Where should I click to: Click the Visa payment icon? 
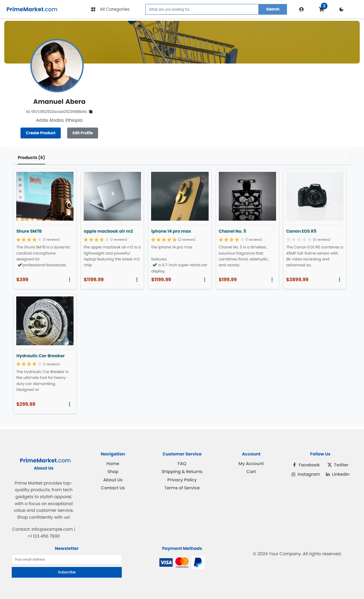(166, 562)
